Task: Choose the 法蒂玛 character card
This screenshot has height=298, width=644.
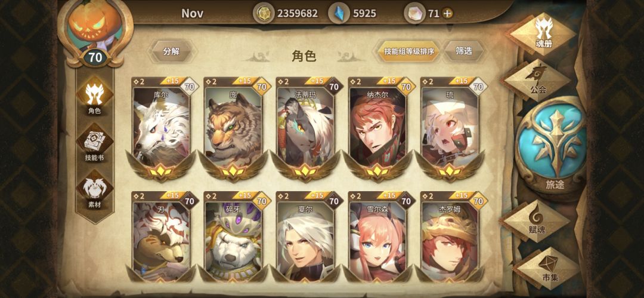Action: click(x=305, y=128)
